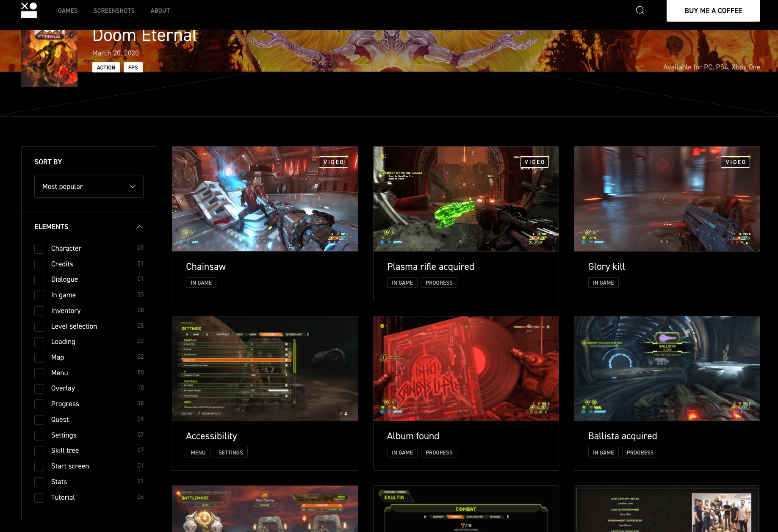This screenshot has width=778, height=532.
Task: Click the Buy Me a Coffee button
Action: 713,11
